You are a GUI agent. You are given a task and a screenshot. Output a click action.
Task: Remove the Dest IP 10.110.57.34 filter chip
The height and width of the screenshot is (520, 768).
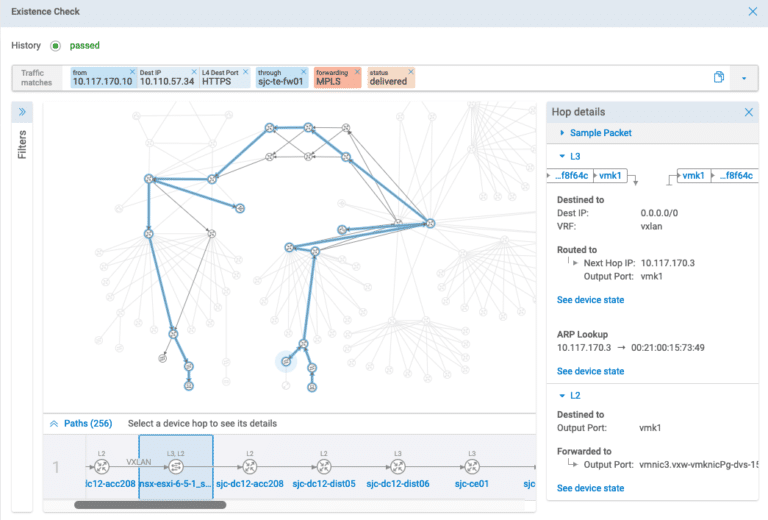tap(193, 72)
